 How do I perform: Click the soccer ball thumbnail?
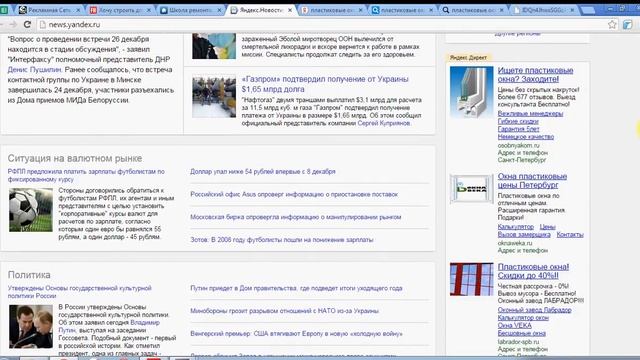[31, 210]
